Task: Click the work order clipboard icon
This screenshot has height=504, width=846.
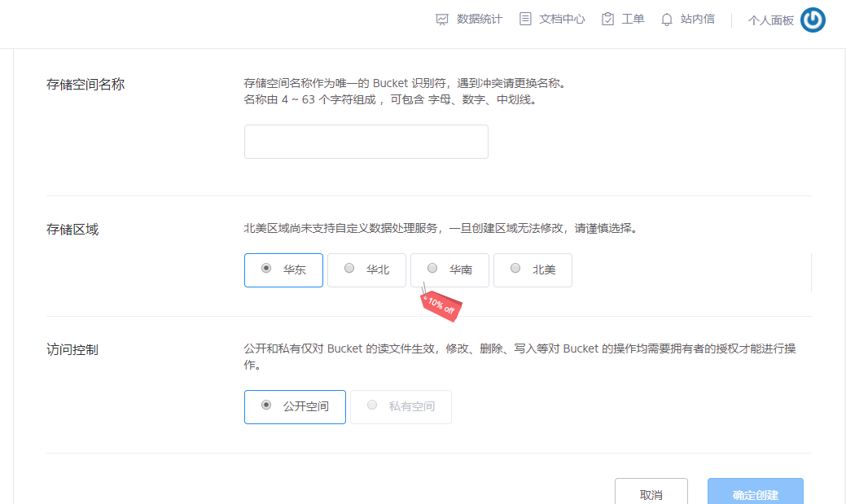Action: [607, 20]
